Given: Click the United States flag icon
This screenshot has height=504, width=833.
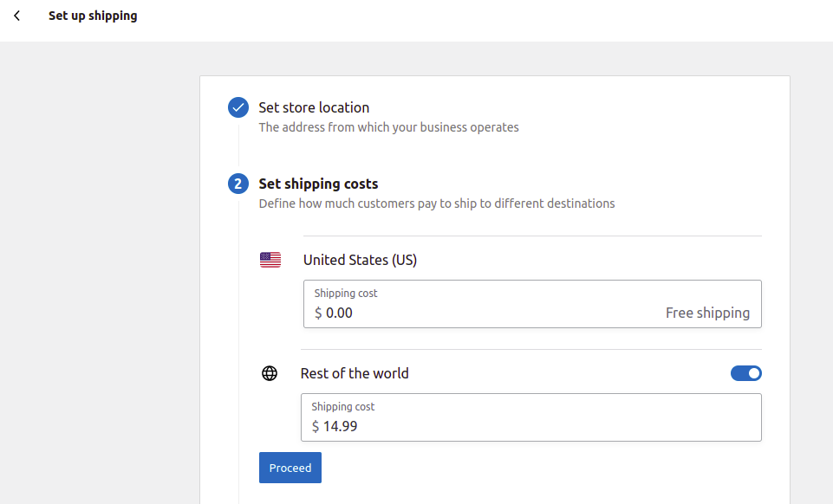Looking at the screenshot, I should 270,260.
